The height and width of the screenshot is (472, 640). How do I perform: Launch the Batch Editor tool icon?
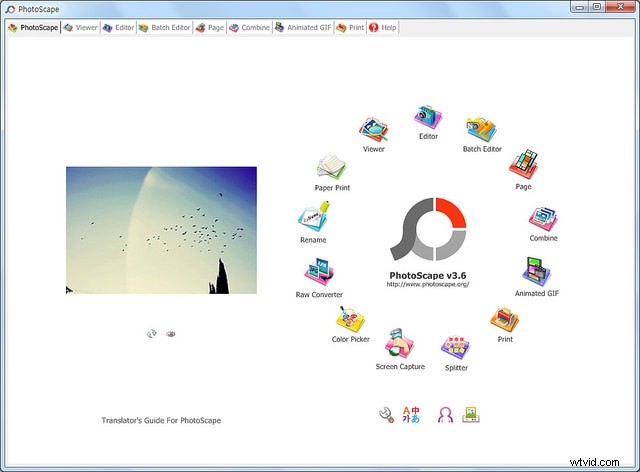click(x=482, y=130)
